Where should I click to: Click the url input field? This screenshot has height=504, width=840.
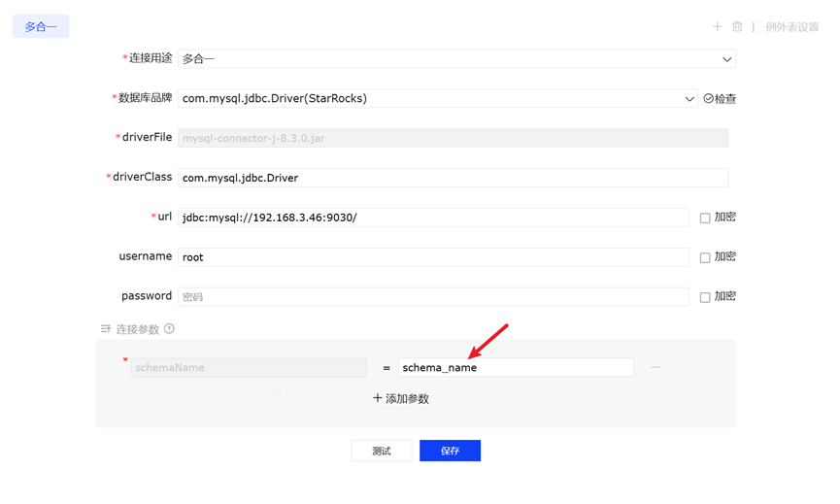pos(433,218)
